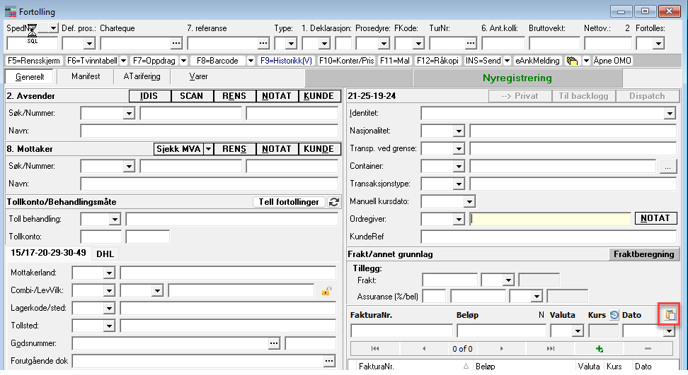The width and height of the screenshot is (688, 375).
Task: Open Charteque lookup ellipsis button
Action: click(x=176, y=43)
